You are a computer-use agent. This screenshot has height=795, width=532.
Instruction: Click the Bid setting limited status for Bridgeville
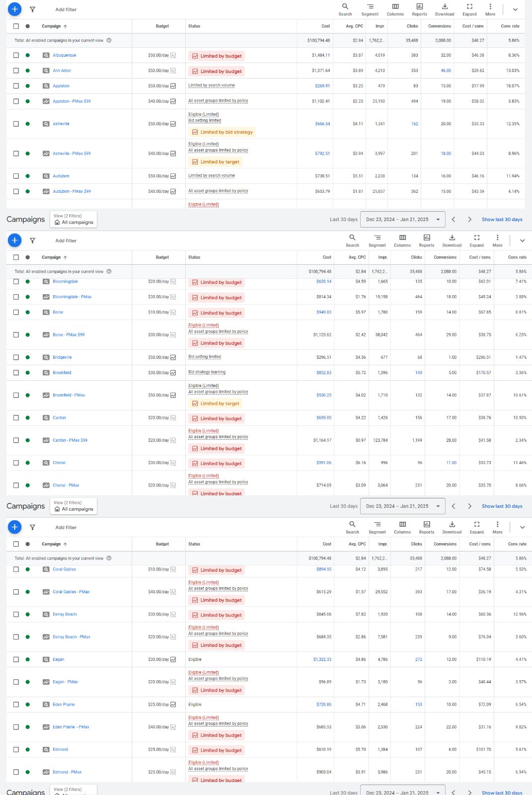pyautogui.click(x=205, y=357)
